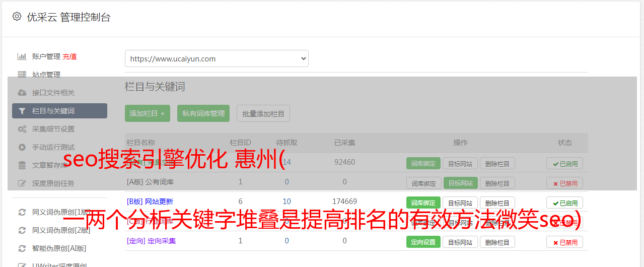Click the play icon for 手动运行测试

coord(22,147)
